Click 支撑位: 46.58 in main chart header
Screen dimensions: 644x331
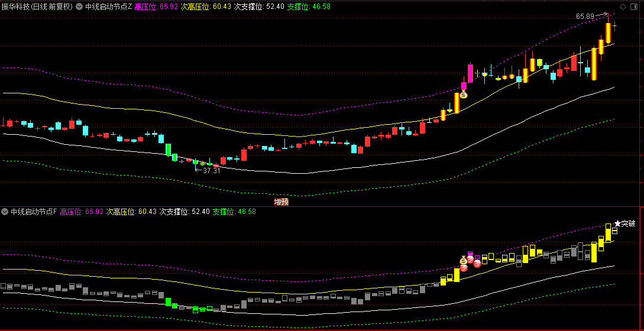point(309,7)
